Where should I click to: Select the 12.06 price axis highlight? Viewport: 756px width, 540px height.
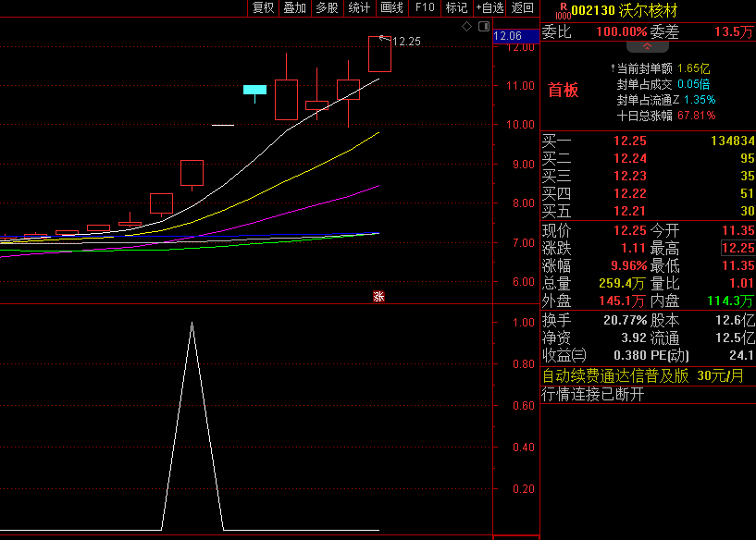coord(515,36)
